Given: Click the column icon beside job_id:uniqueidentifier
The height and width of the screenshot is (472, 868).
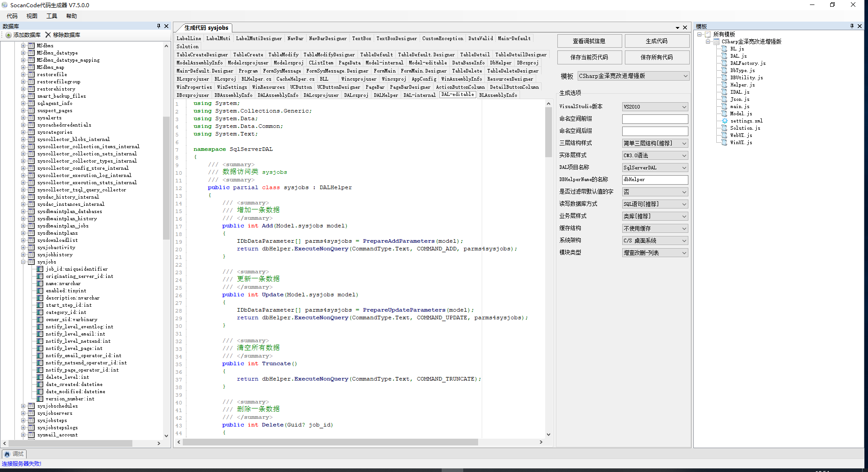Looking at the screenshot, I should click(40, 269).
